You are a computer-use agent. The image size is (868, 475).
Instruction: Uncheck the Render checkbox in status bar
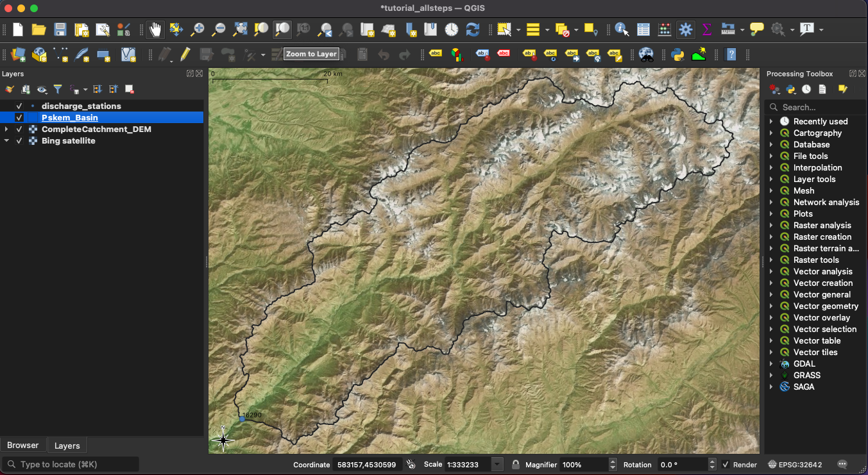[726, 464]
